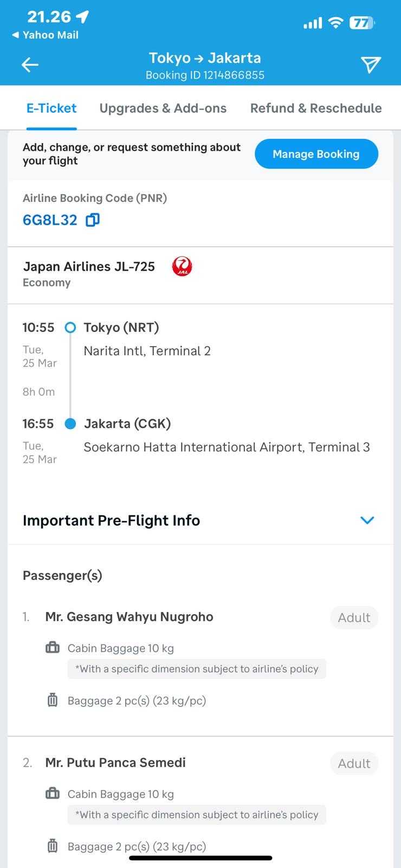
Task: Tap the Jakarta (CGK) arrival marker
Action: pos(70,424)
